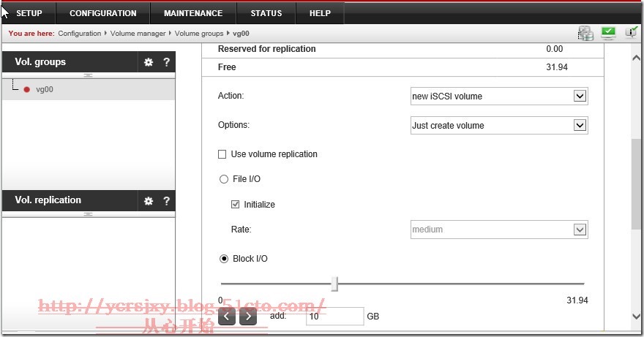Click the scroll-down arrow of right scrollbar
644x337 pixels.
636,316
